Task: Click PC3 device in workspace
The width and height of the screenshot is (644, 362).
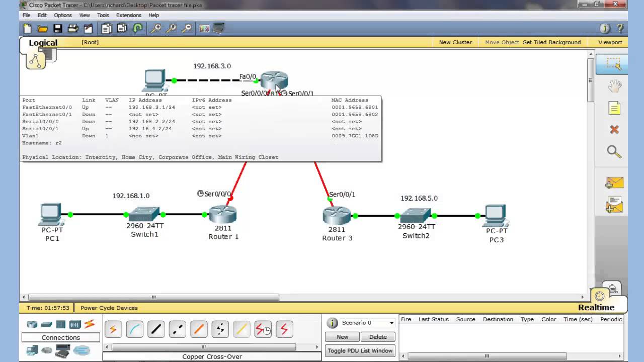Action: (496, 216)
